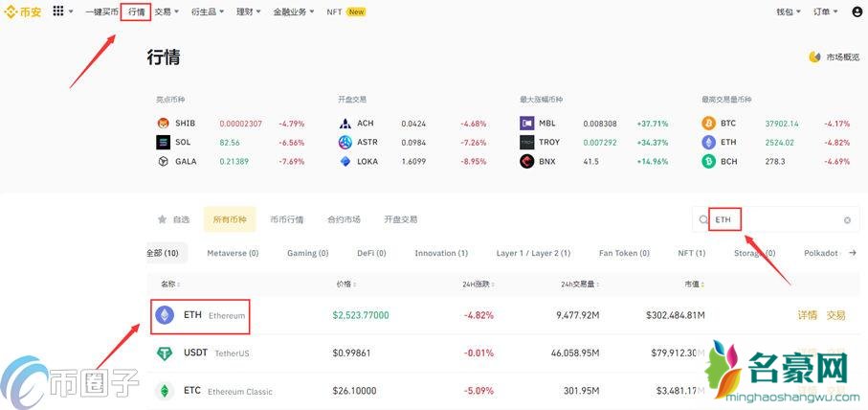Click the ETH icon in top volume list
Image resolution: width=868 pixels, height=410 pixels.
click(x=708, y=143)
